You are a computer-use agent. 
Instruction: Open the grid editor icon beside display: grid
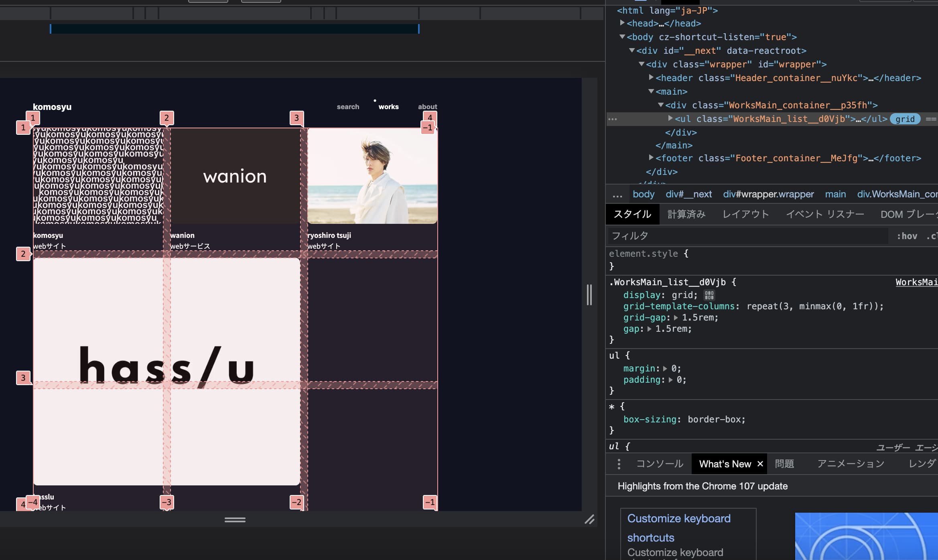point(709,295)
